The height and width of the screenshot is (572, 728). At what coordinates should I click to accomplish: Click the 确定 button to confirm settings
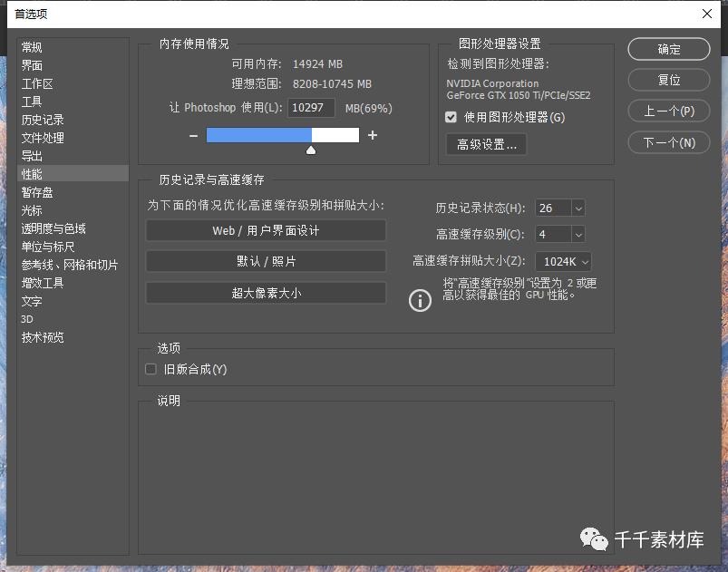tap(668, 49)
